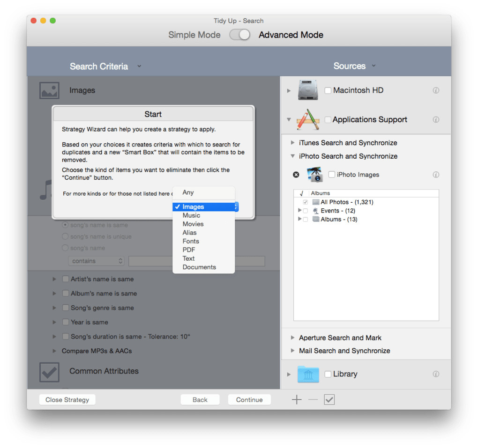Collapse the Applications Support source

click(289, 120)
